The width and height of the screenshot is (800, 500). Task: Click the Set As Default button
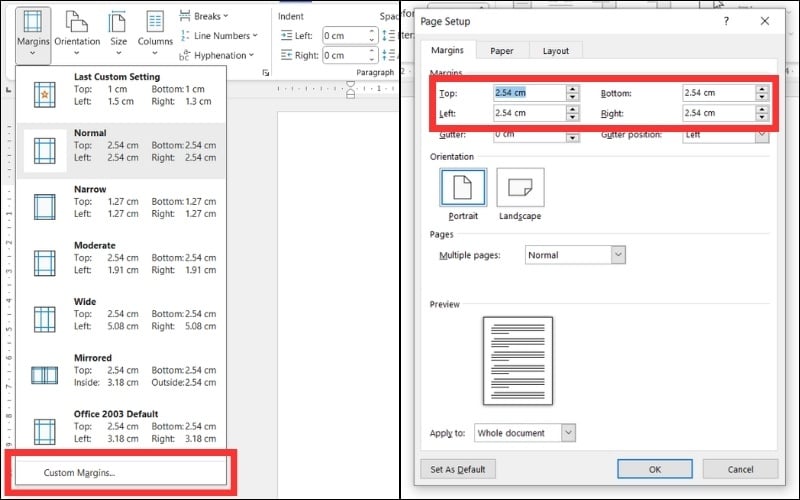pyautogui.click(x=458, y=469)
